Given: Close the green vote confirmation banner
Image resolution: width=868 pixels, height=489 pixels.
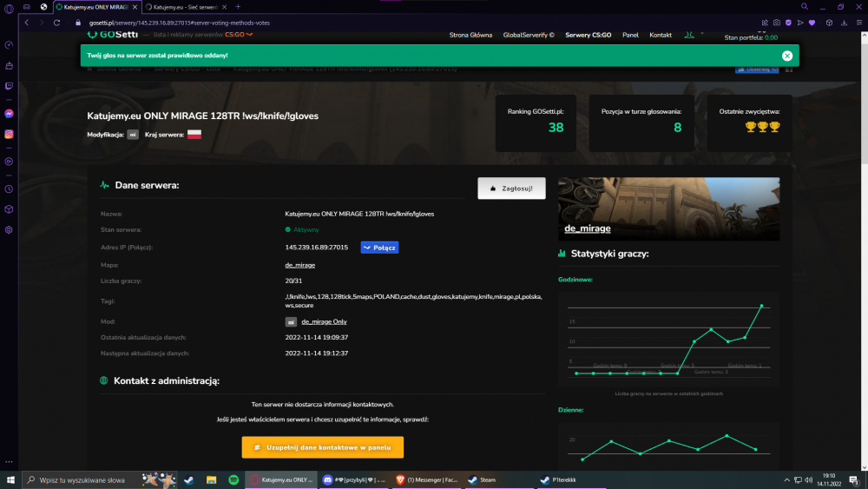Looking at the screenshot, I should [x=787, y=56].
